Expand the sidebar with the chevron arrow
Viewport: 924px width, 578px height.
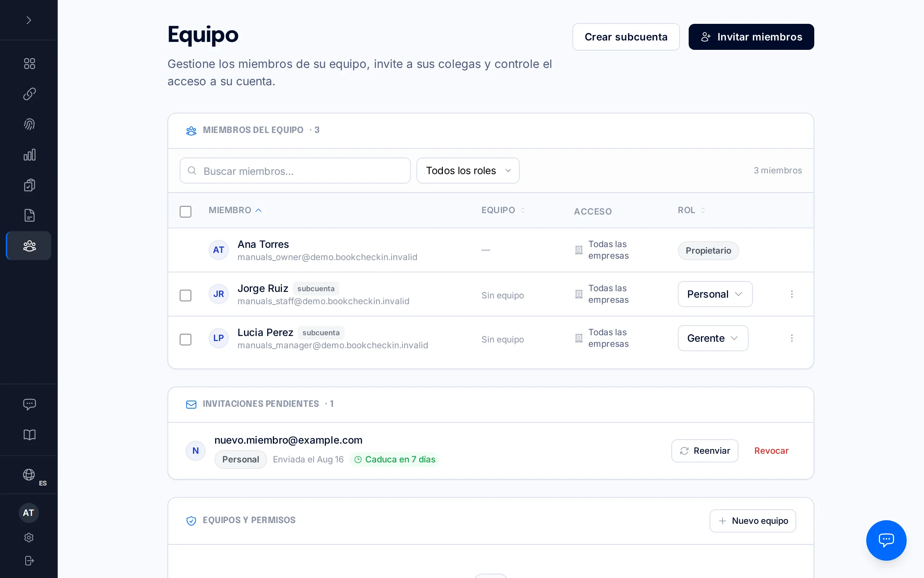tap(29, 20)
